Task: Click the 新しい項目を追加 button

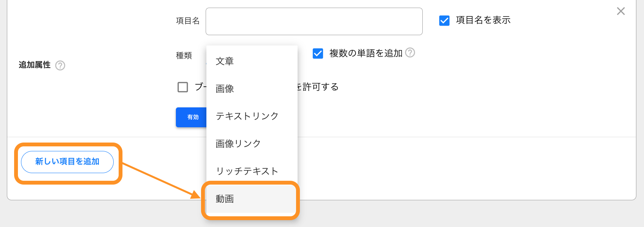Action: click(x=67, y=162)
